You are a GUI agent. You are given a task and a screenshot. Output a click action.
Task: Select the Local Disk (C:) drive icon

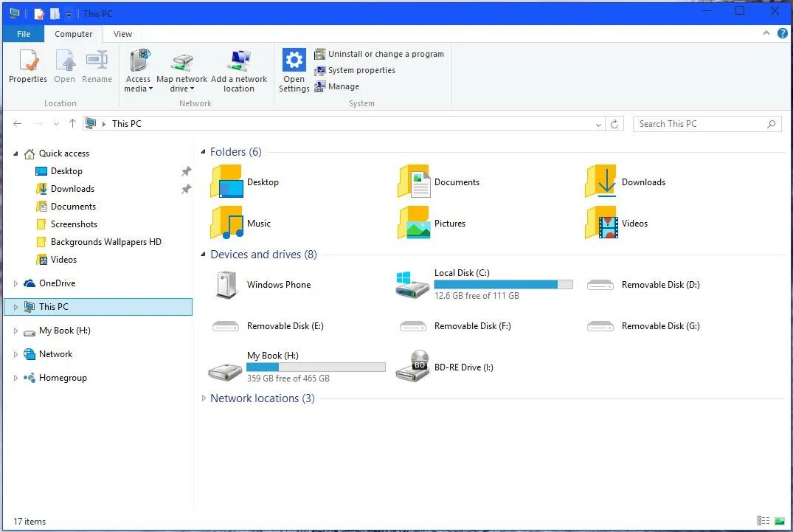pyautogui.click(x=412, y=285)
